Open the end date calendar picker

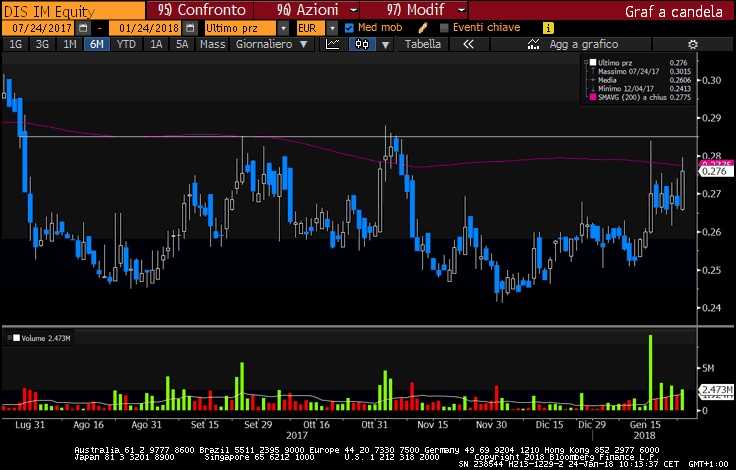point(191,28)
